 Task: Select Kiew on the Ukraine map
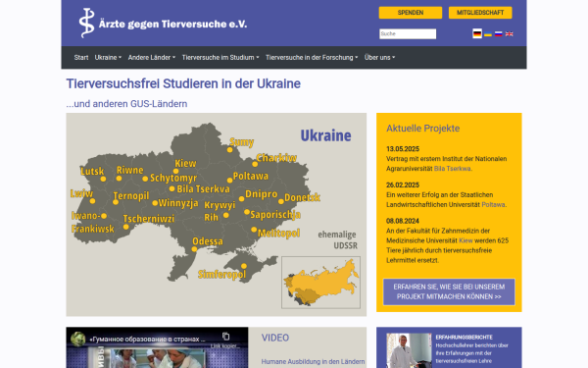click(x=185, y=164)
